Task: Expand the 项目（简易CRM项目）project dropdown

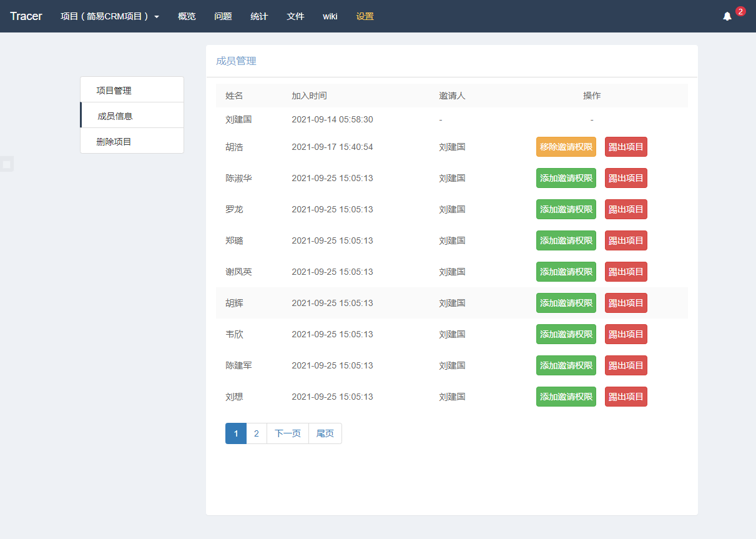Action: pyautogui.click(x=110, y=16)
